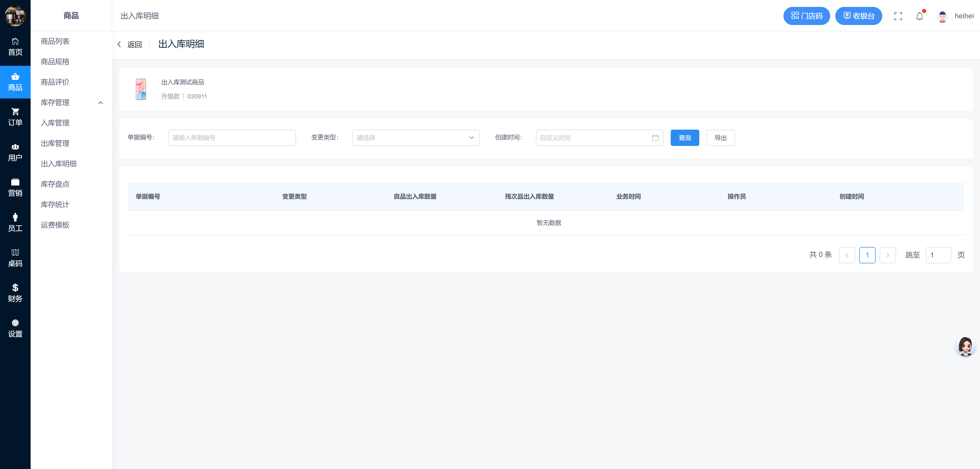This screenshot has width=980, height=469.
Task: Open the calendar in 创建时间 field
Action: 655,138
